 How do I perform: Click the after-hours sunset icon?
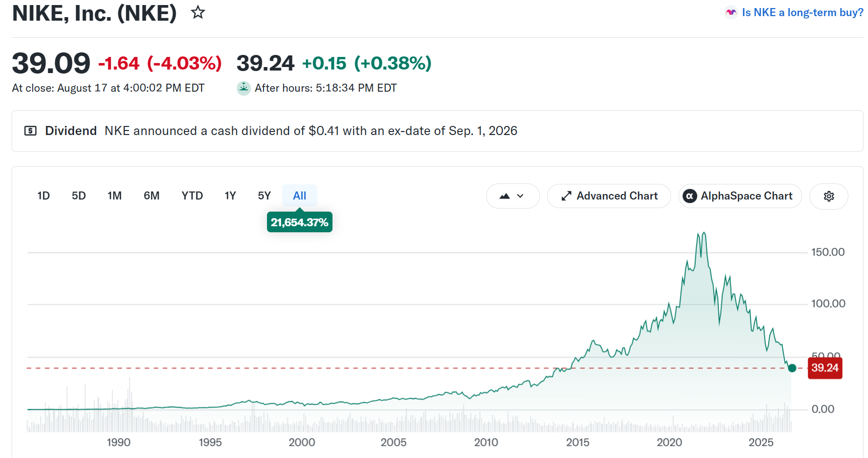(x=244, y=88)
